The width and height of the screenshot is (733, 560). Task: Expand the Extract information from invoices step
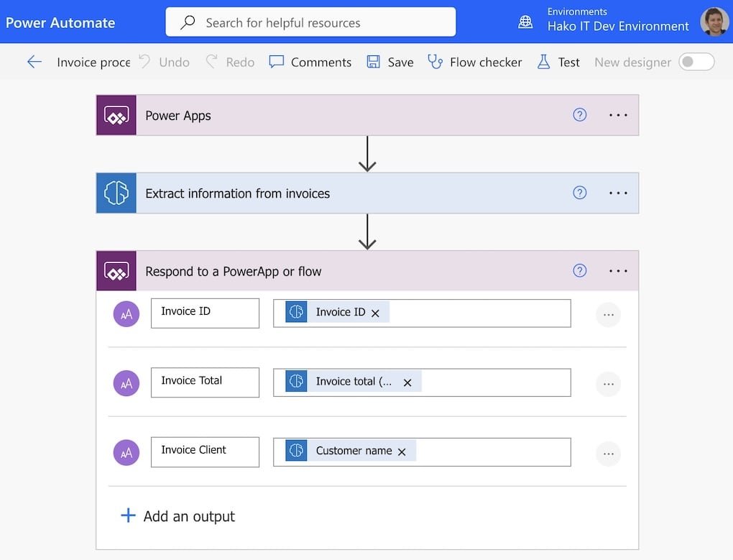[x=367, y=193]
